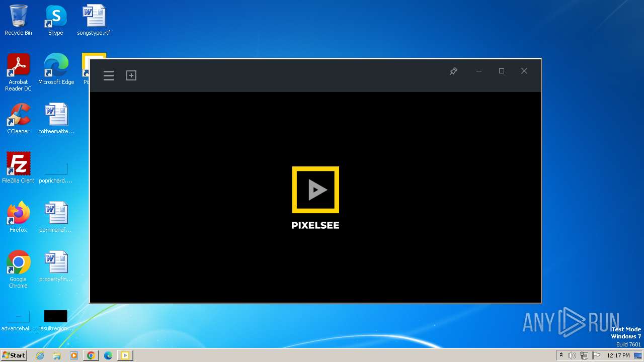The height and width of the screenshot is (362, 644).
Task: Select the CCleaner desktop shortcut
Action: [18, 119]
